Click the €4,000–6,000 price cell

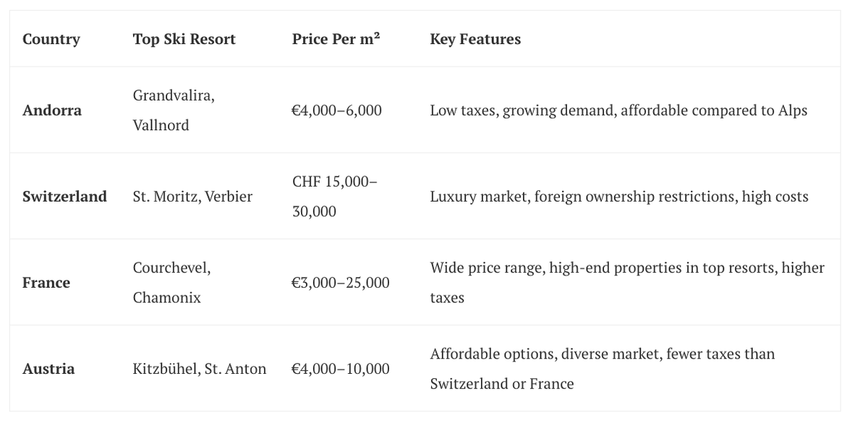click(x=336, y=110)
